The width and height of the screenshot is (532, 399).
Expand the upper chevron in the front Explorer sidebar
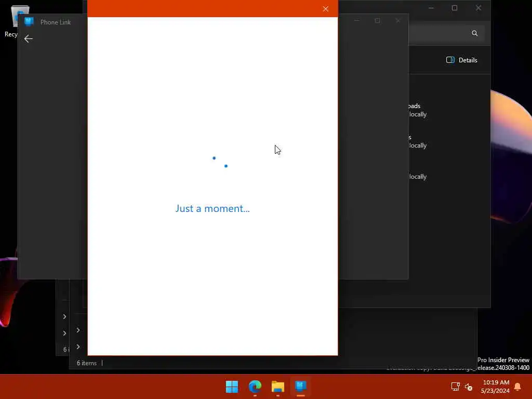pos(78,330)
